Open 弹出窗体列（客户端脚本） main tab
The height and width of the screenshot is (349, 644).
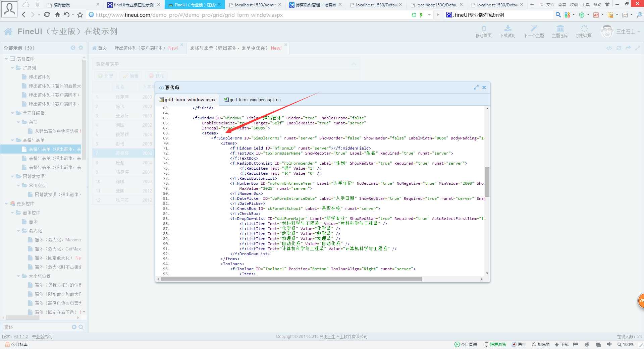click(146, 48)
